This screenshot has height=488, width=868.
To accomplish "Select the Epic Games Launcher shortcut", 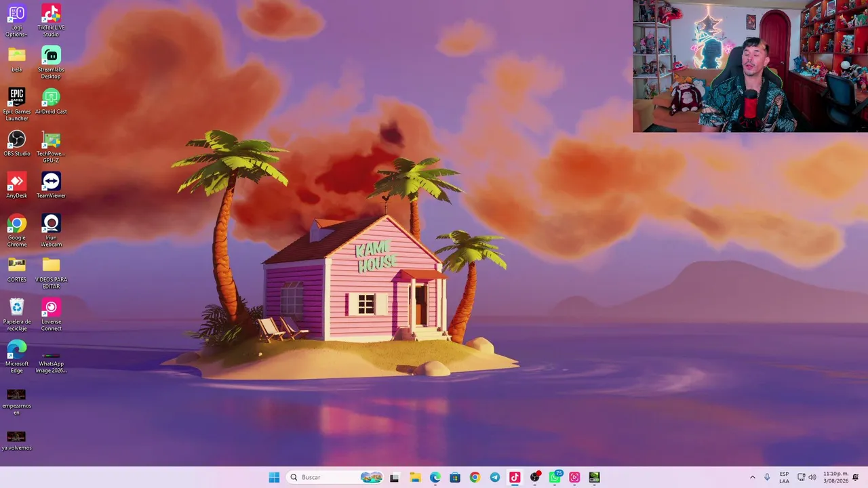I will (x=16, y=104).
